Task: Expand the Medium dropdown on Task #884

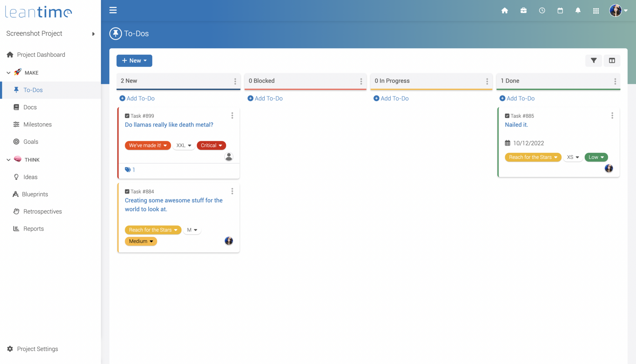Action: pos(141,241)
